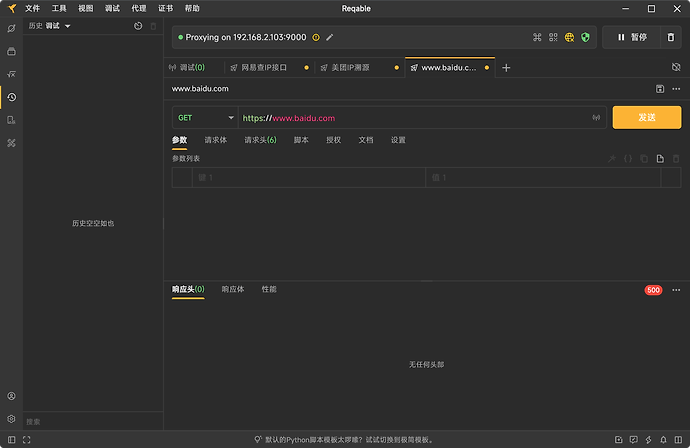This screenshot has height=448, width=690.
Task: Open the 帮助 menu
Action: [192, 8]
